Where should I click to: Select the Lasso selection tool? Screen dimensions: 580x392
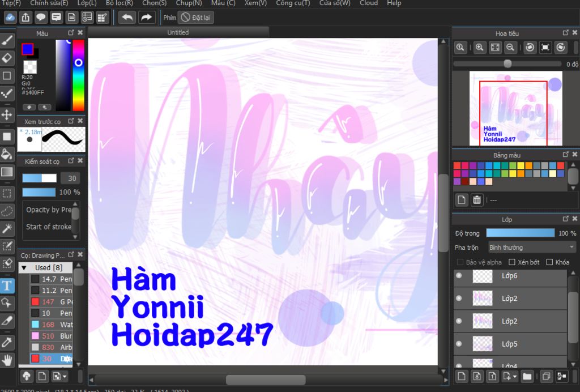[7, 211]
